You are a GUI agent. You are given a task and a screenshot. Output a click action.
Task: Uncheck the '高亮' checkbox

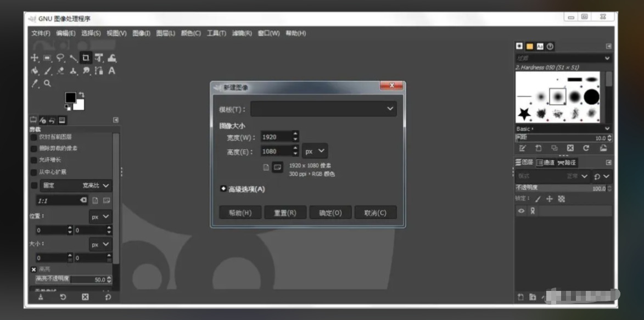coord(33,270)
